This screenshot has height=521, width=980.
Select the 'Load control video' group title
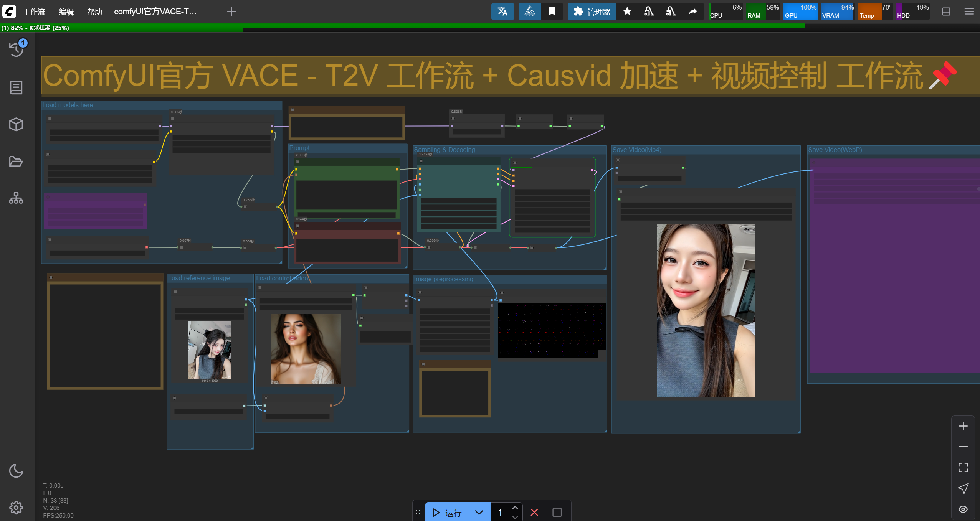tap(282, 278)
